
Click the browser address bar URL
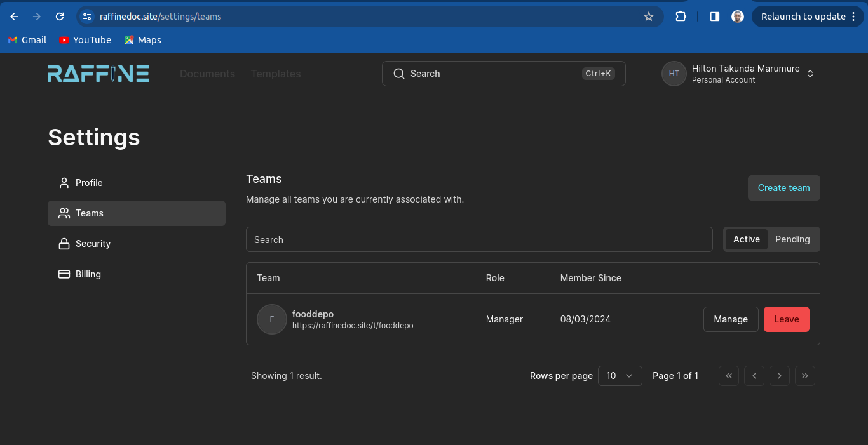coord(161,17)
